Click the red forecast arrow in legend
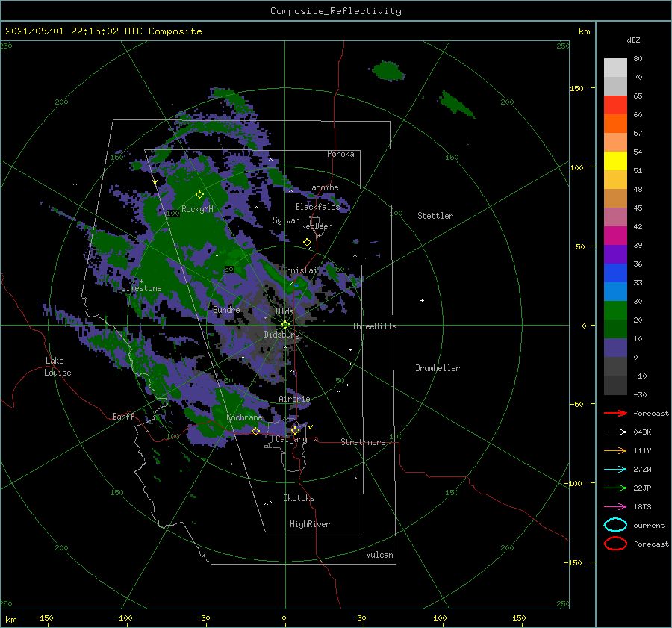This screenshot has width=672, height=628. click(615, 413)
